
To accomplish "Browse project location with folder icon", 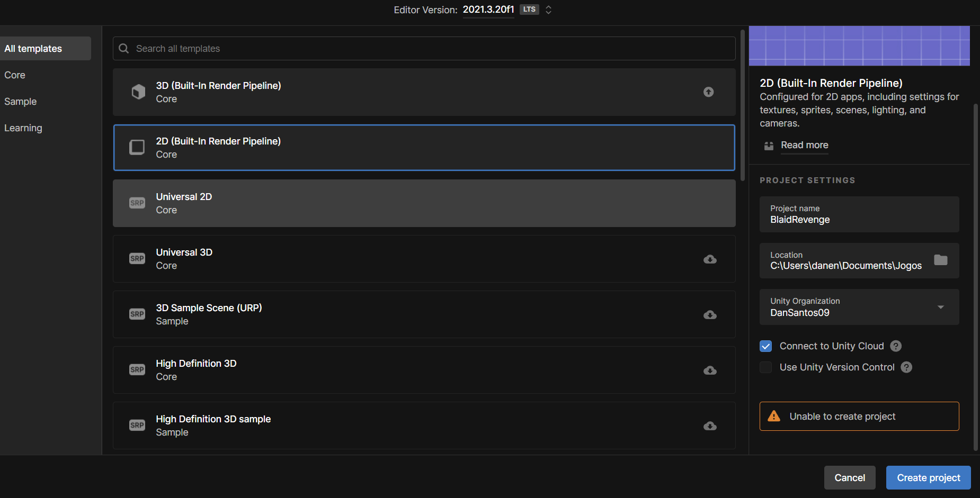I will [941, 260].
